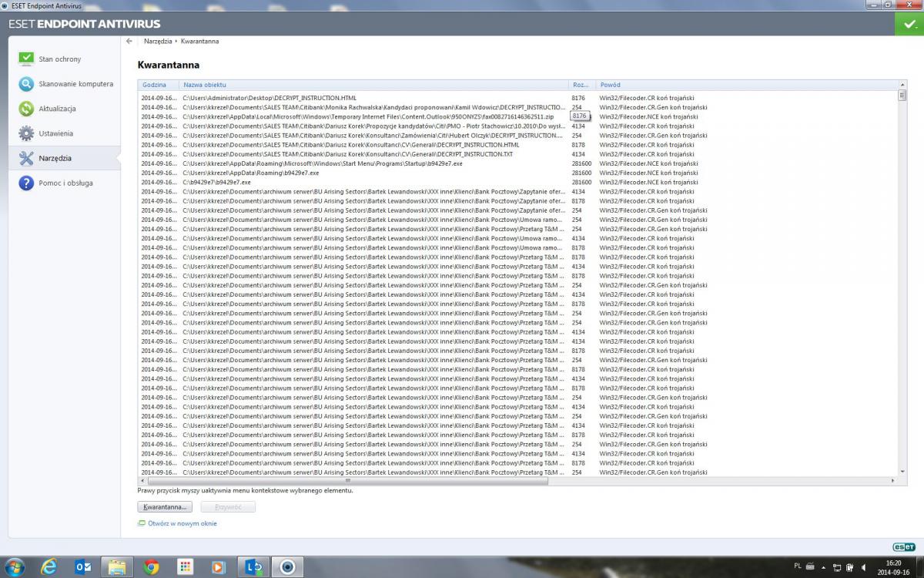924x578 pixels.
Task: Launch Internet Explorer from the taskbar
Action: coord(49,566)
